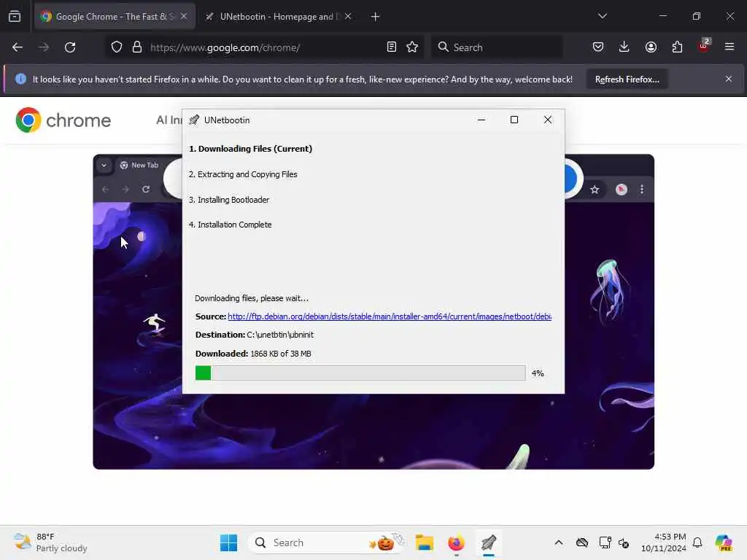
Task: Select '4. Installation Complete' step text
Action: pyautogui.click(x=230, y=225)
